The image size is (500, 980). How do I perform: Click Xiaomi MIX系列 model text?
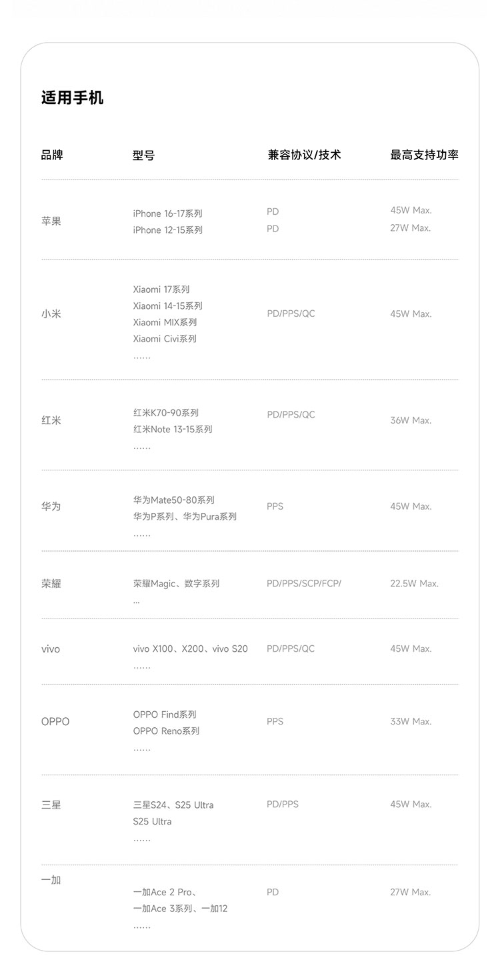pos(165,322)
